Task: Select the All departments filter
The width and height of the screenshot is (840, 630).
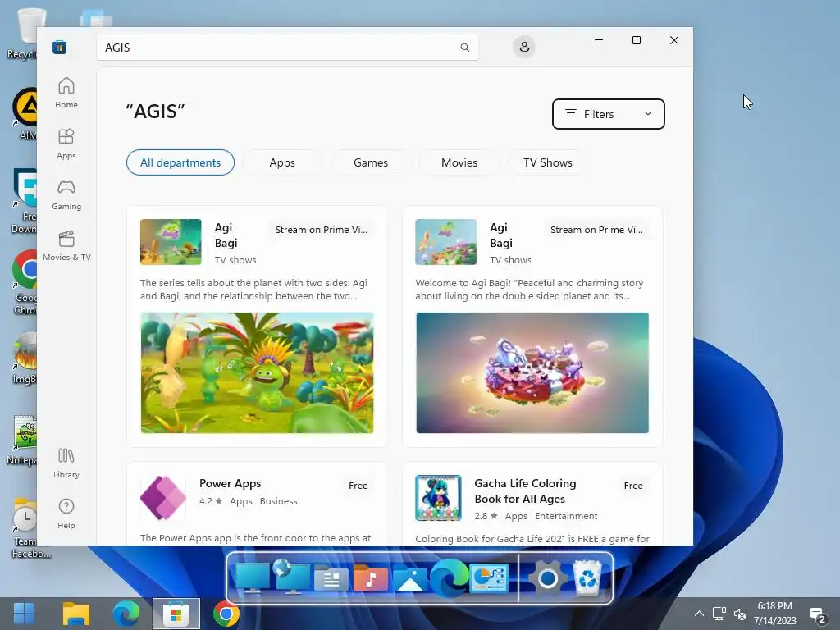Action: tap(180, 162)
